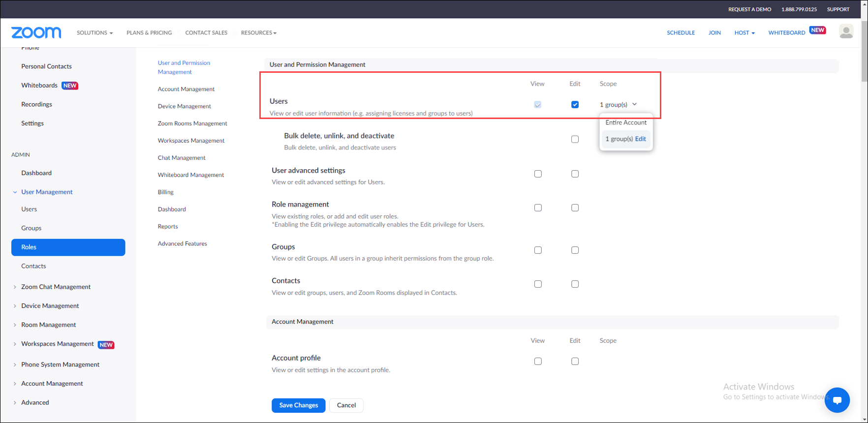Enable Edit for Bulk delete, unlink, deactivate

click(x=575, y=139)
